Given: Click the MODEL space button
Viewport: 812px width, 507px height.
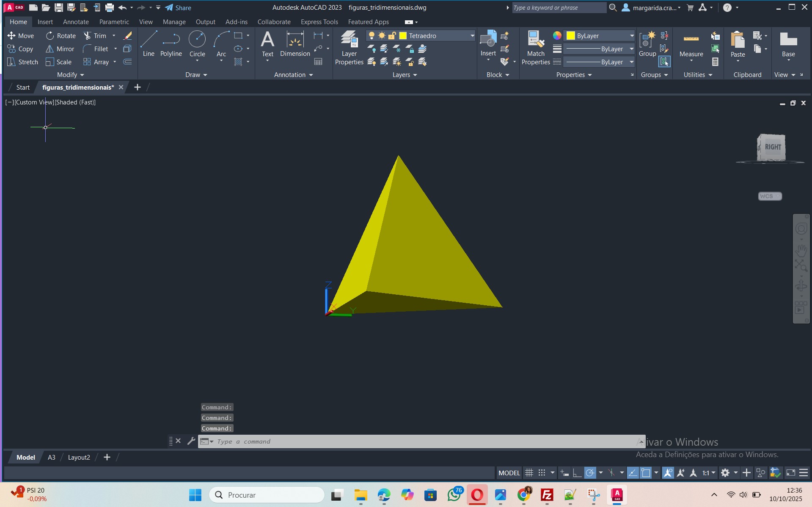Looking at the screenshot, I should pyautogui.click(x=509, y=473).
